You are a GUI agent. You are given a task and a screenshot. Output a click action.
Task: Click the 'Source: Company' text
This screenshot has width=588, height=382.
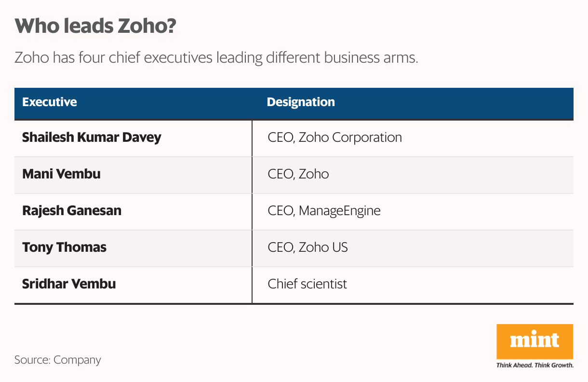point(58,360)
